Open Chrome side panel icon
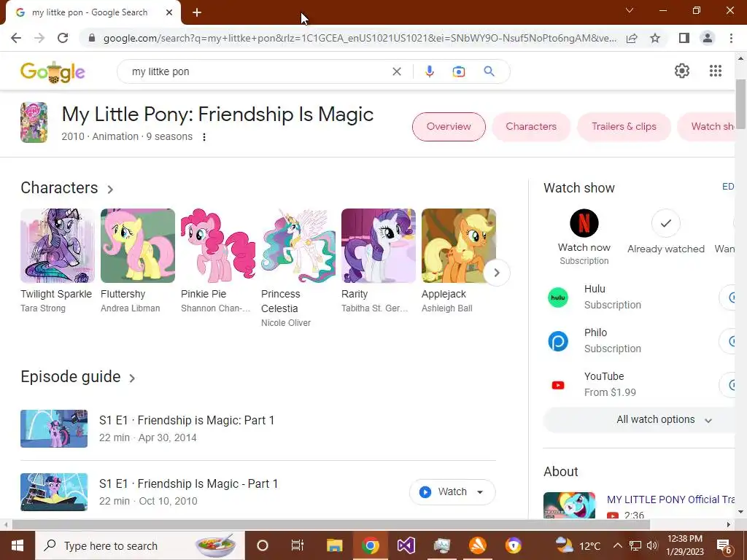 click(x=684, y=38)
